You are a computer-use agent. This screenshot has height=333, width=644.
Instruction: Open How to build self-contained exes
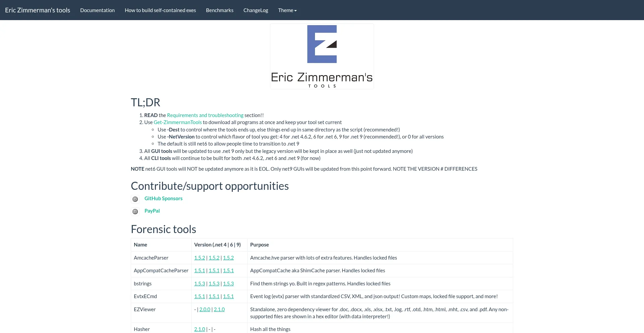pyautogui.click(x=160, y=10)
